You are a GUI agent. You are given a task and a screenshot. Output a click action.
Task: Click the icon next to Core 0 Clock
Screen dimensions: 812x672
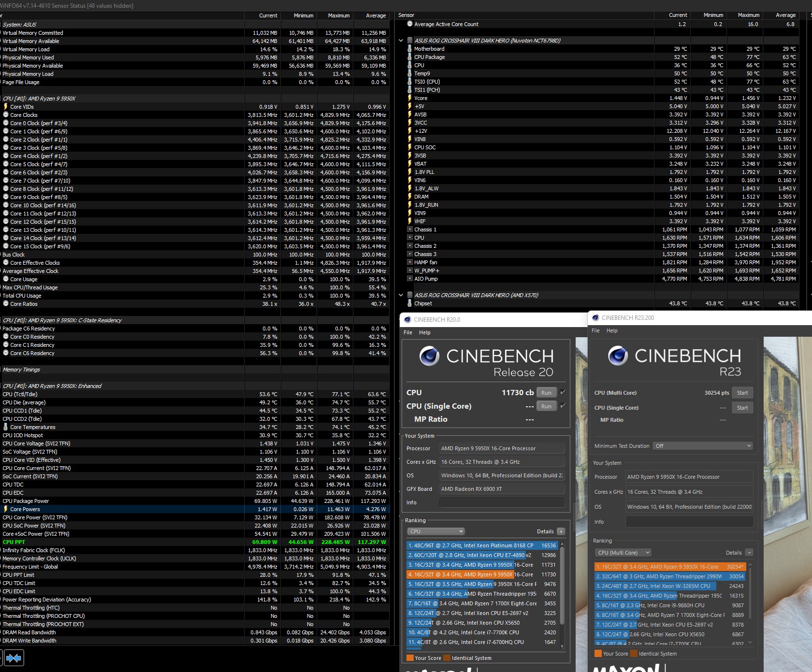coord(6,123)
